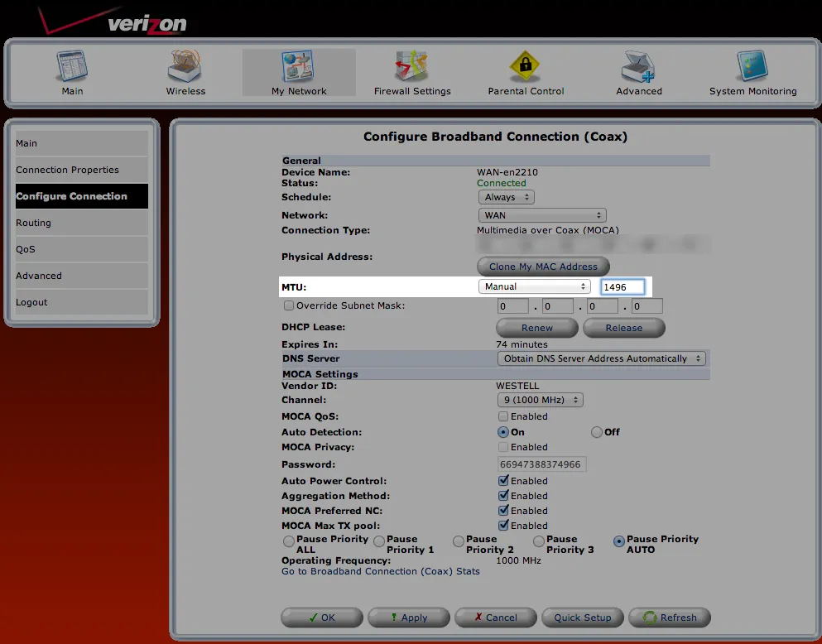Click the Clone My MAC Address button

pos(543,267)
